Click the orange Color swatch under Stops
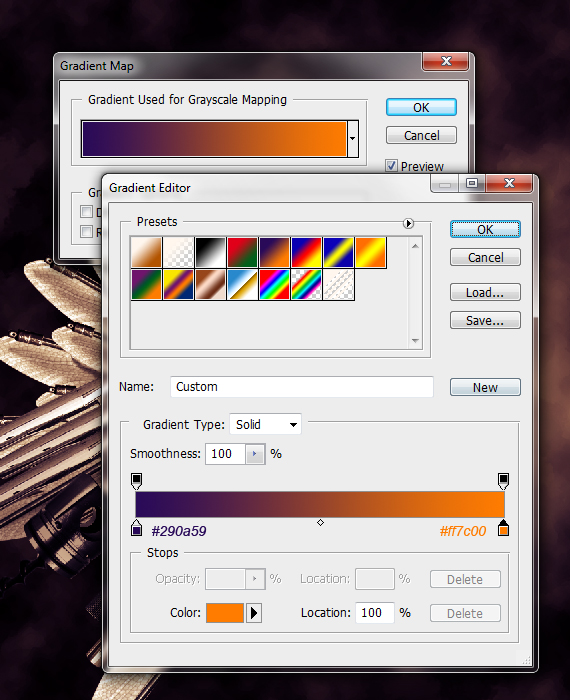This screenshot has width=570, height=700. 225,613
